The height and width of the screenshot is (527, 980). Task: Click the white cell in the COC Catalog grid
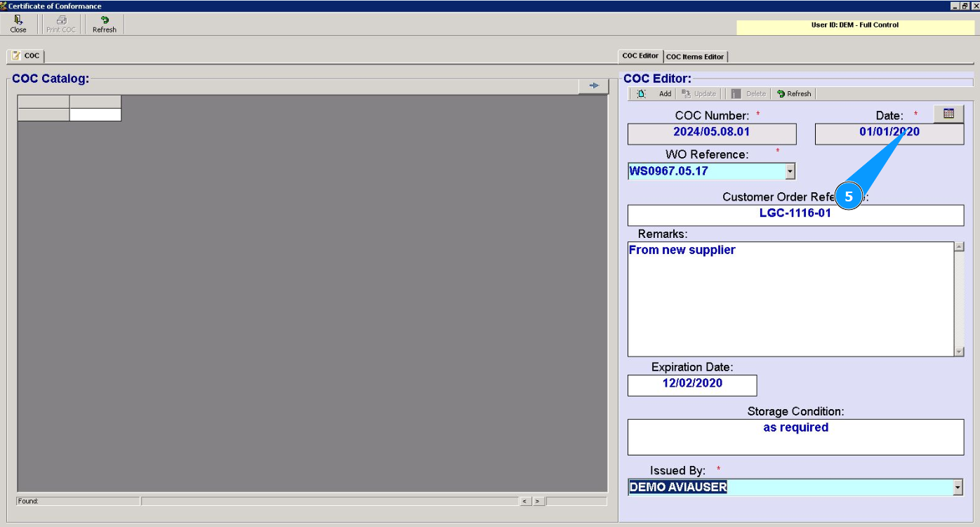(x=95, y=114)
